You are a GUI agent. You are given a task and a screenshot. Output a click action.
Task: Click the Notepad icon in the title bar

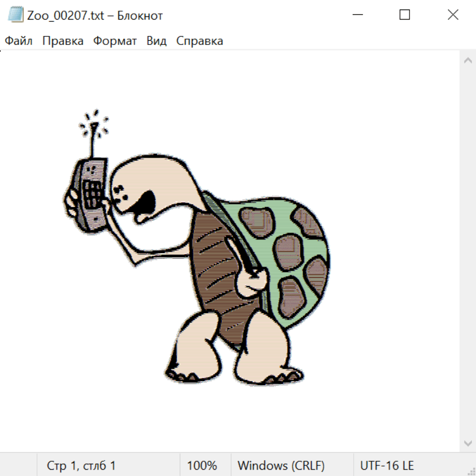point(16,15)
